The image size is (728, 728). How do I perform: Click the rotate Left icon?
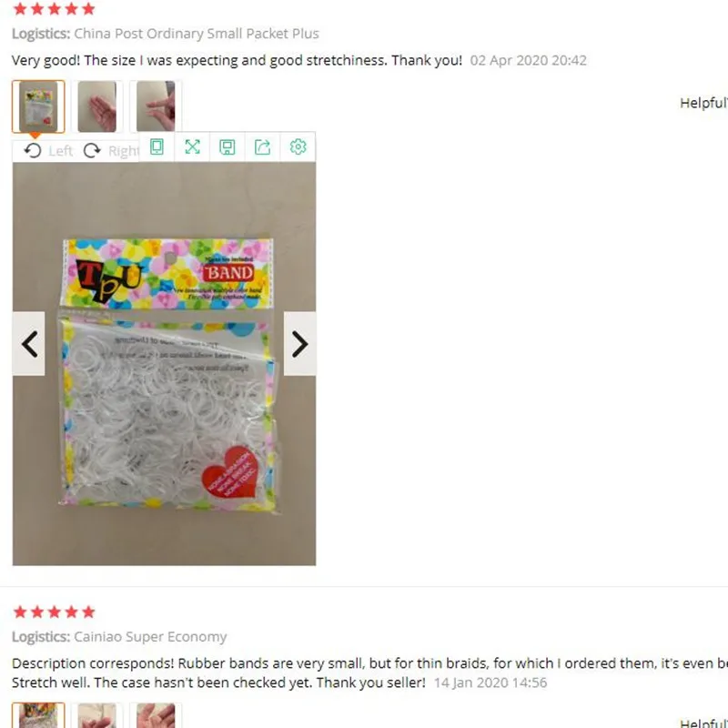pyautogui.click(x=33, y=150)
